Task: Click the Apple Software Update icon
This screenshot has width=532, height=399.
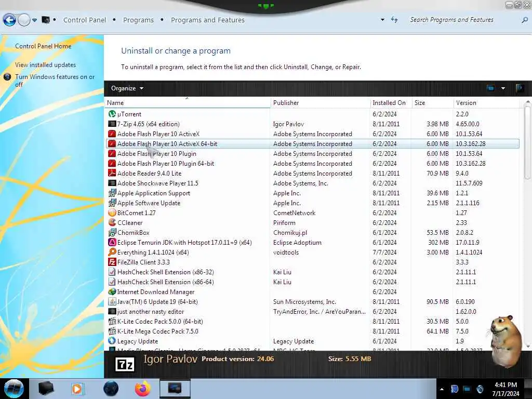Action: [112, 203]
